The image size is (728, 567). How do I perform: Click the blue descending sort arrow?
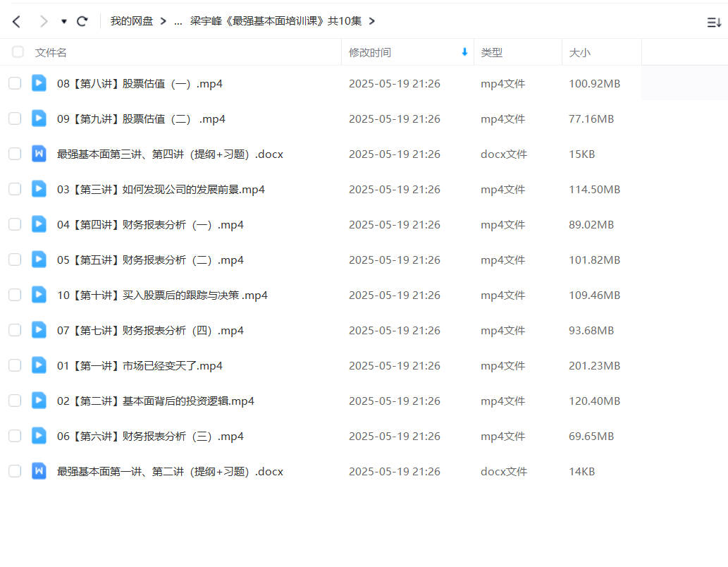coord(464,52)
